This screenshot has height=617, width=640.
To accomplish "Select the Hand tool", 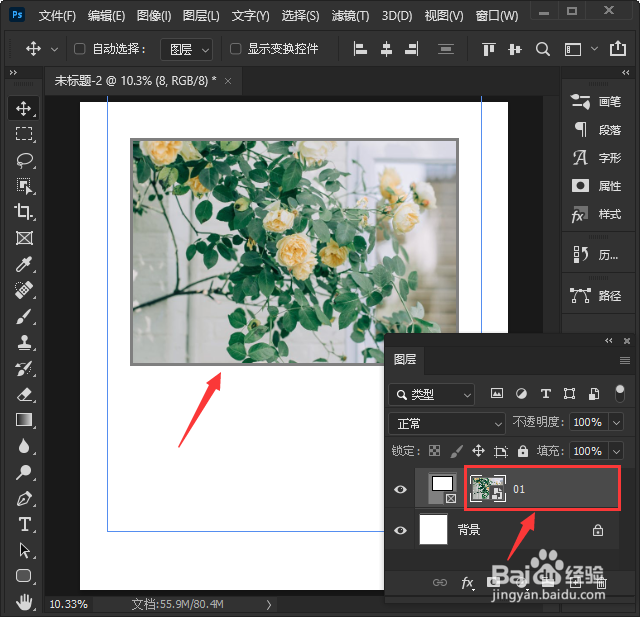I will click(24, 602).
